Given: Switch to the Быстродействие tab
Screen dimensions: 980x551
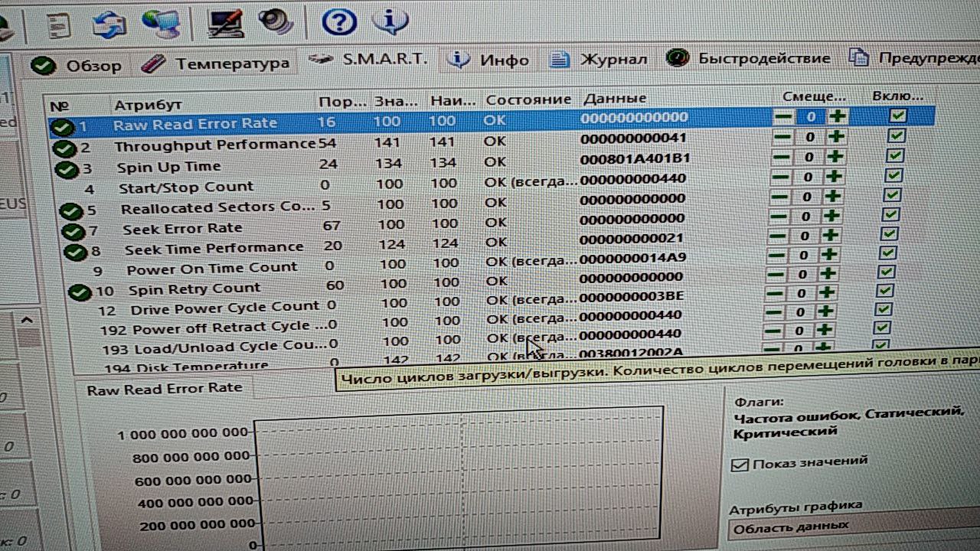Looking at the screenshot, I should click(x=748, y=58).
